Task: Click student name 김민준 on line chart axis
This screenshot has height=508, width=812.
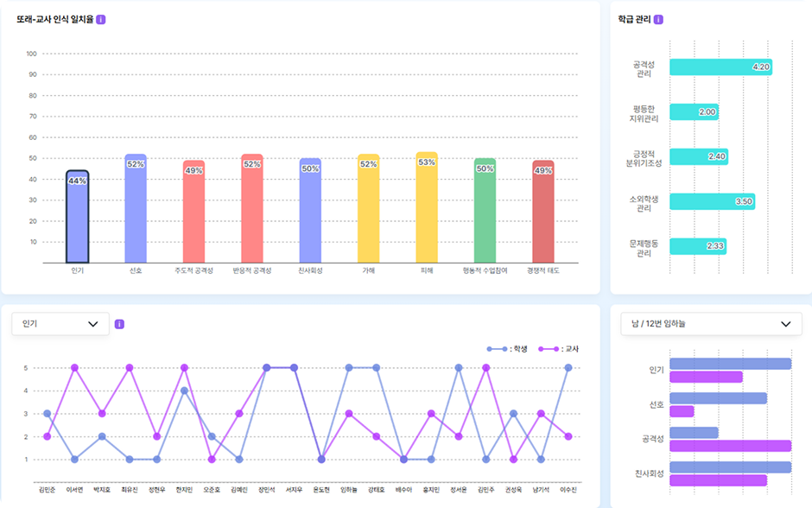Action: [x=47, y=490]
